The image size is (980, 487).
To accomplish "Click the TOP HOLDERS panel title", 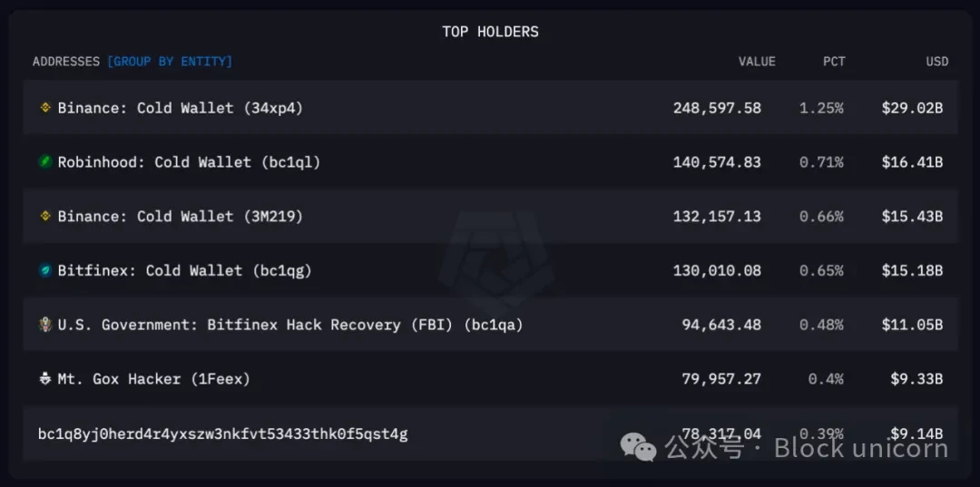I will point(490,32).
